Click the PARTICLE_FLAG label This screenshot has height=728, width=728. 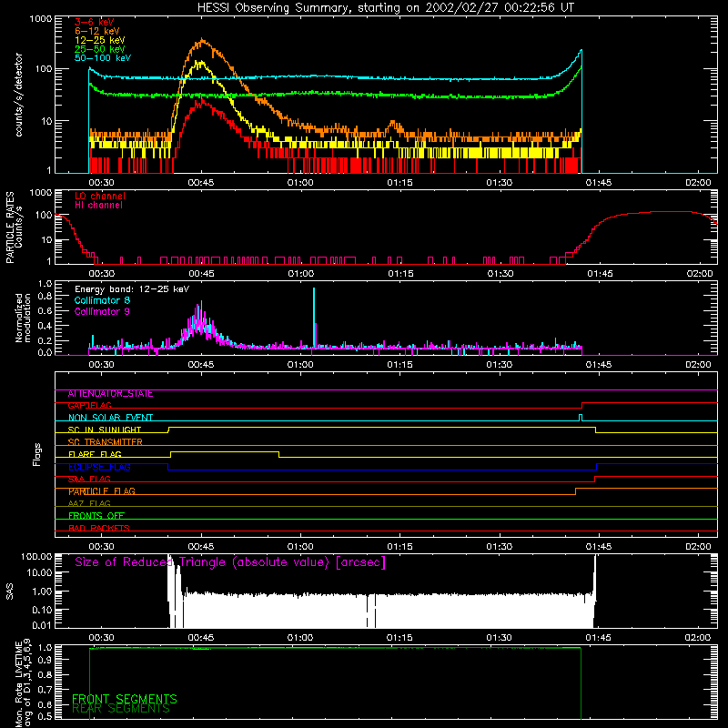point(102,491)
